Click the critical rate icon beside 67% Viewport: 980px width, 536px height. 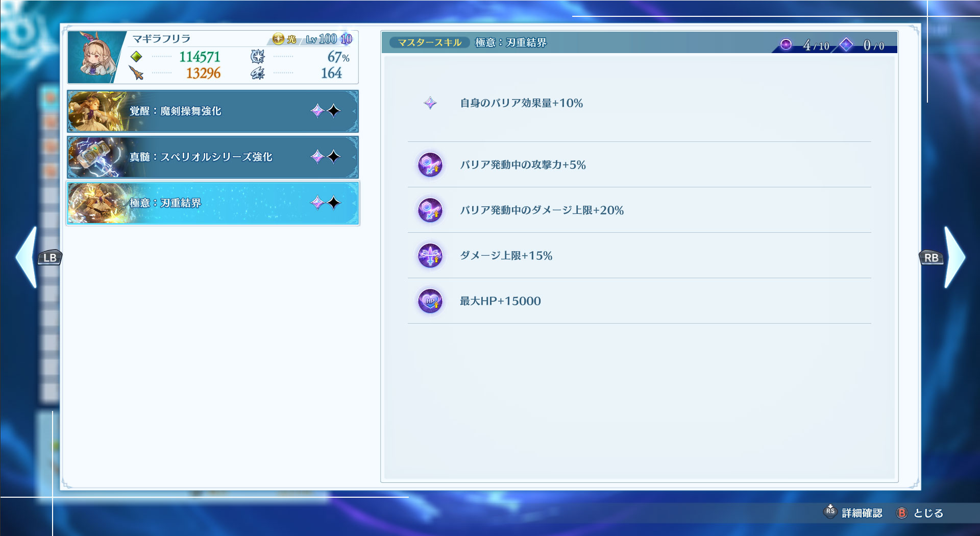click(x=258, y=57)
